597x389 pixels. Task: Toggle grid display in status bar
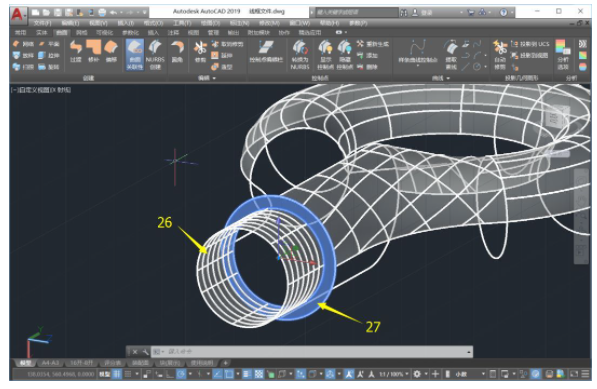(117, 375)
